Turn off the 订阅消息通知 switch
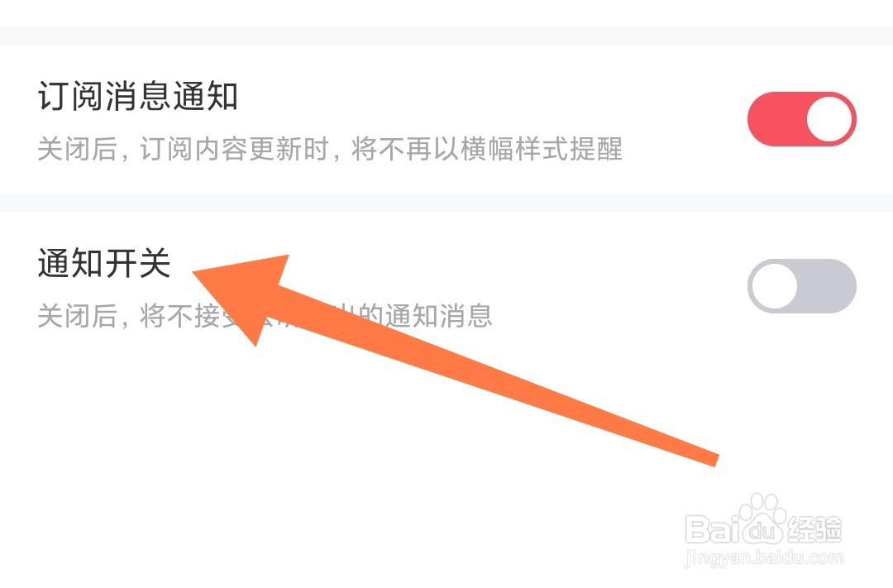Screen dimensions: 893x588 [x=802, y=119]
